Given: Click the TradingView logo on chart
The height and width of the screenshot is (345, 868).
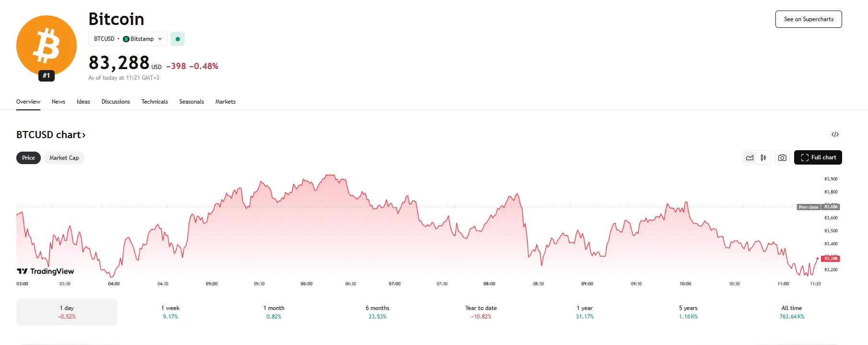Looking at the screenshot, I should [x=46, y=271].
